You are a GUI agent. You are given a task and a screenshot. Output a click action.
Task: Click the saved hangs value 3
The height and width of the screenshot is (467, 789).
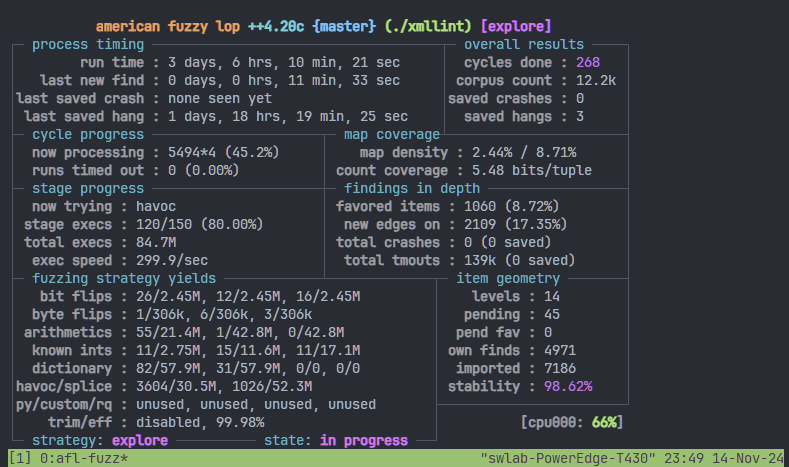tap(580, 116)
